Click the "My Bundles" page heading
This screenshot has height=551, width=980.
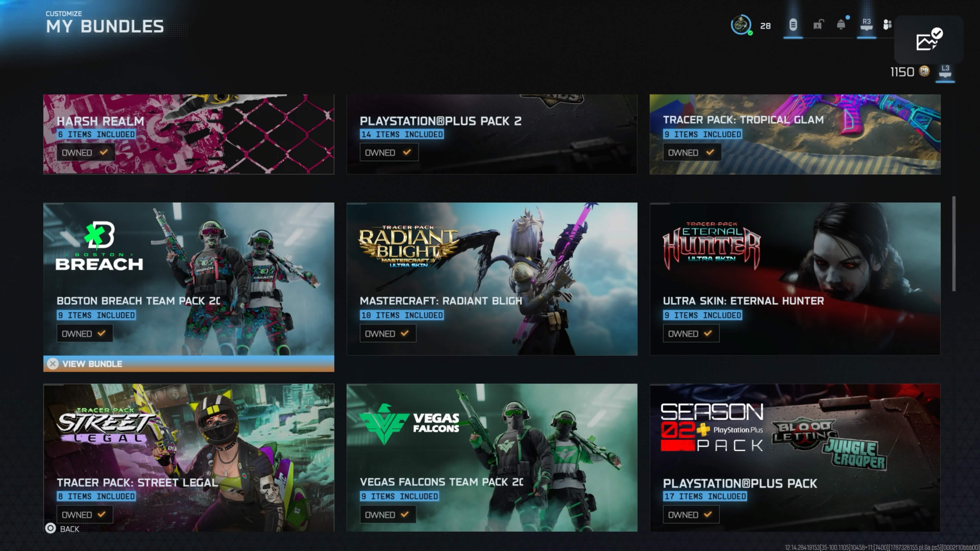(x=105, y=27)
